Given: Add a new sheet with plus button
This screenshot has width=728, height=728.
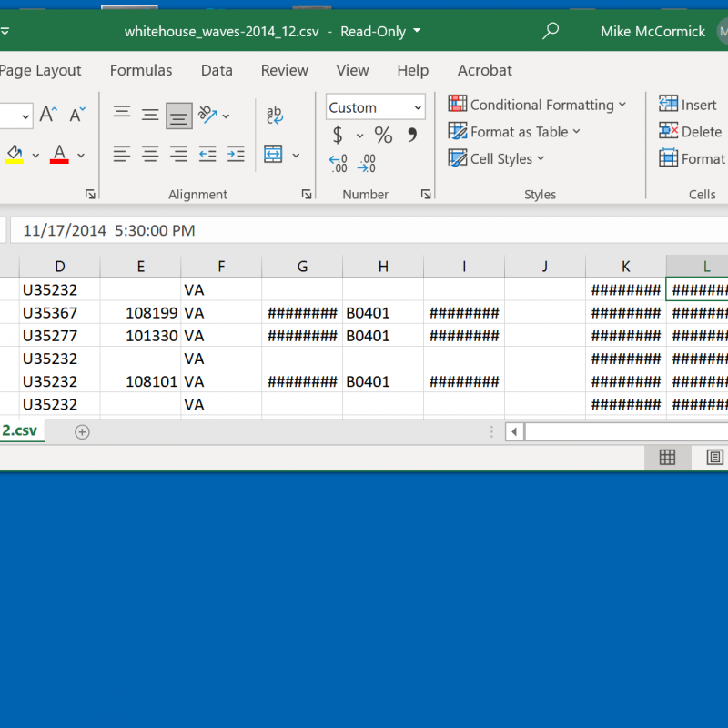Looking at the screenshot, I should (82, 431).
